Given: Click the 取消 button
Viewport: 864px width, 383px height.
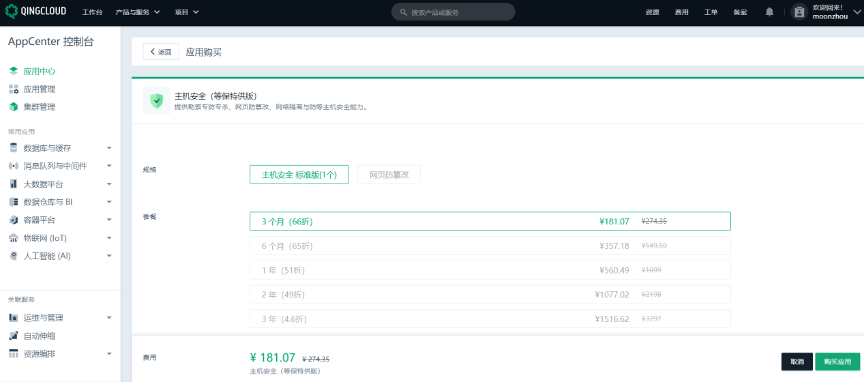Looking at the screenshot, I should [797, 362].
